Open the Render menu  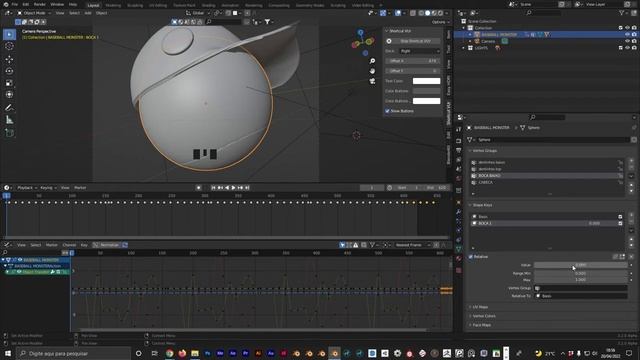click(x=40, y=4)
